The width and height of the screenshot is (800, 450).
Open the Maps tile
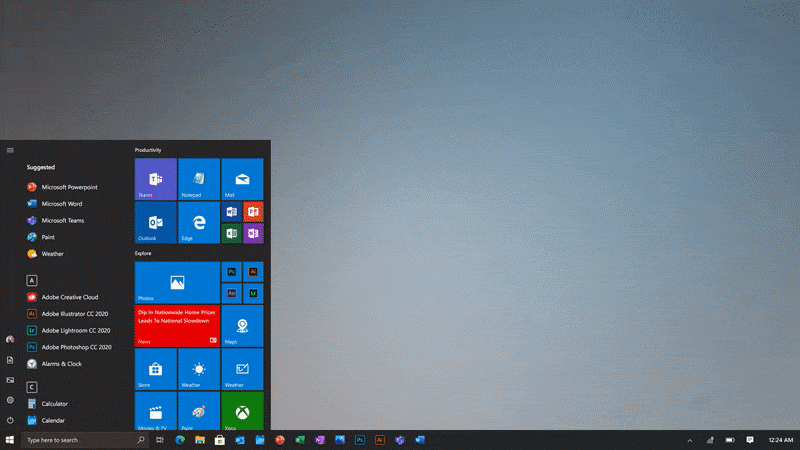pyautogui.click(x=242, y=326)
